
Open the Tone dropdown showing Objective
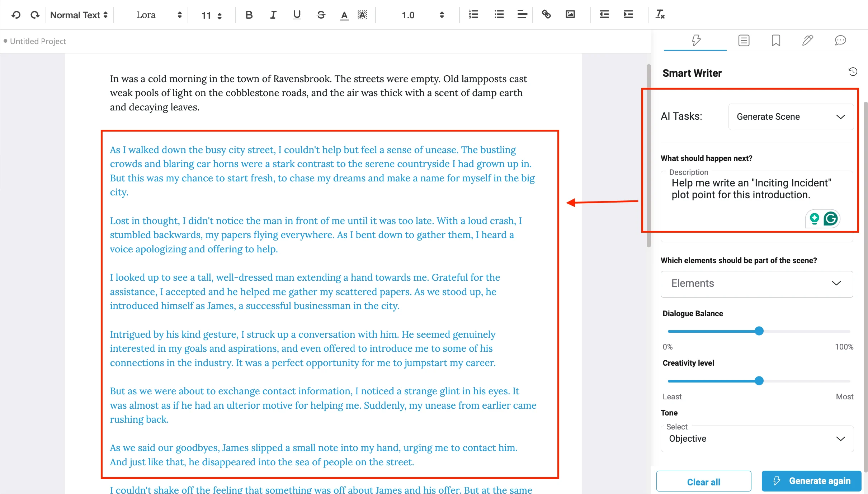(x=756, y=439)
